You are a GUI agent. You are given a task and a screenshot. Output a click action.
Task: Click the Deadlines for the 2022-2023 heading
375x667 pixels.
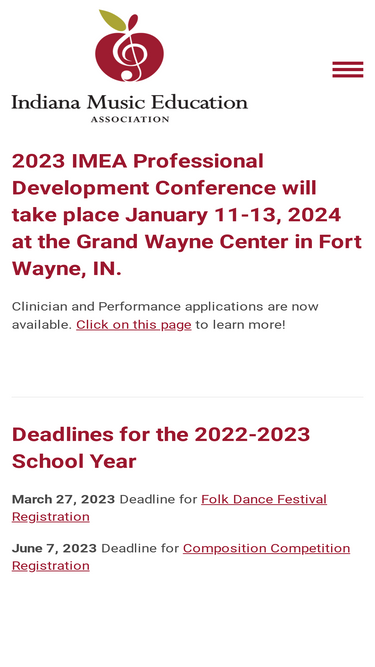161,434
